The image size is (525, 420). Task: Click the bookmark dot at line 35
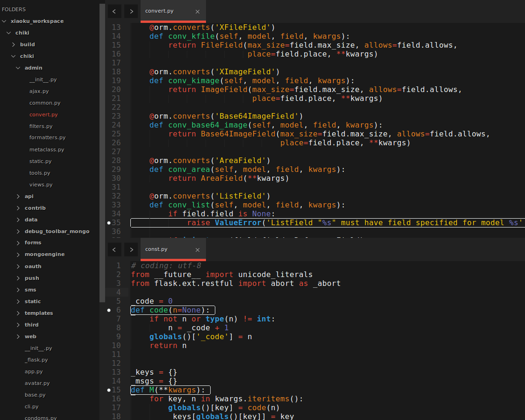tap(109, 223)
